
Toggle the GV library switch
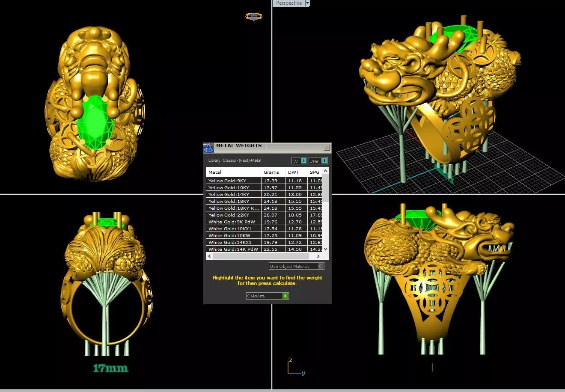pos(299,161)
